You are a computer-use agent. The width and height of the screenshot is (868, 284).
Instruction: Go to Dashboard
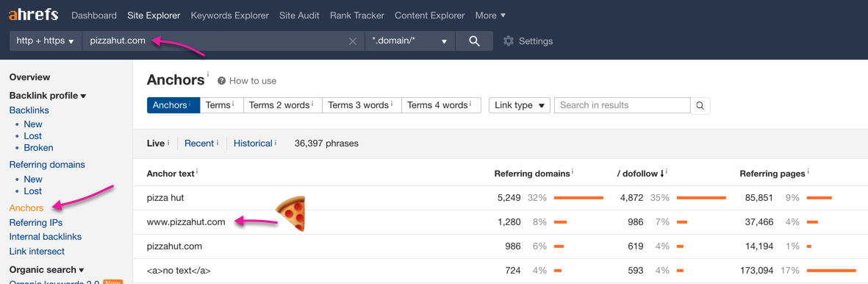(x=94, y=15)
